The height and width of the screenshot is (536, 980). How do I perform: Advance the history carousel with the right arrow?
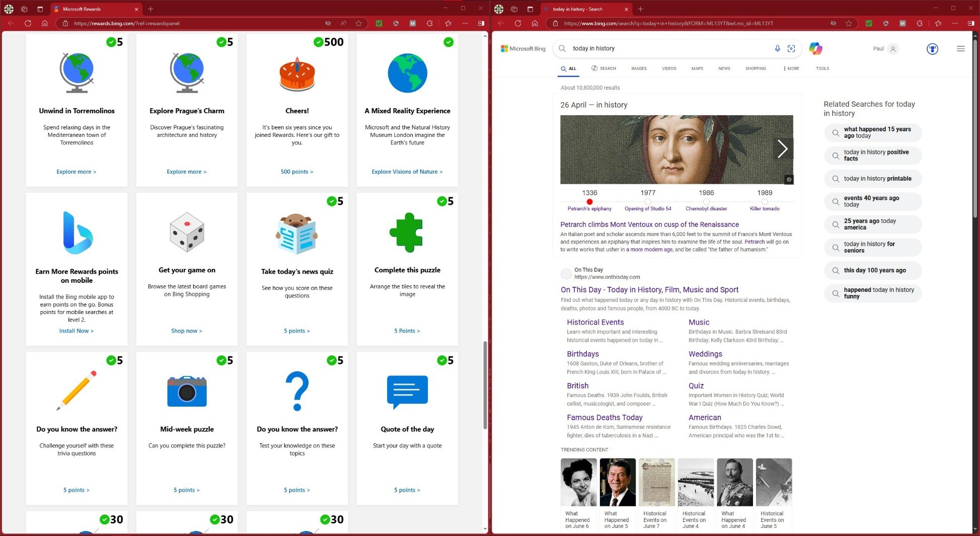coord(782,148)
